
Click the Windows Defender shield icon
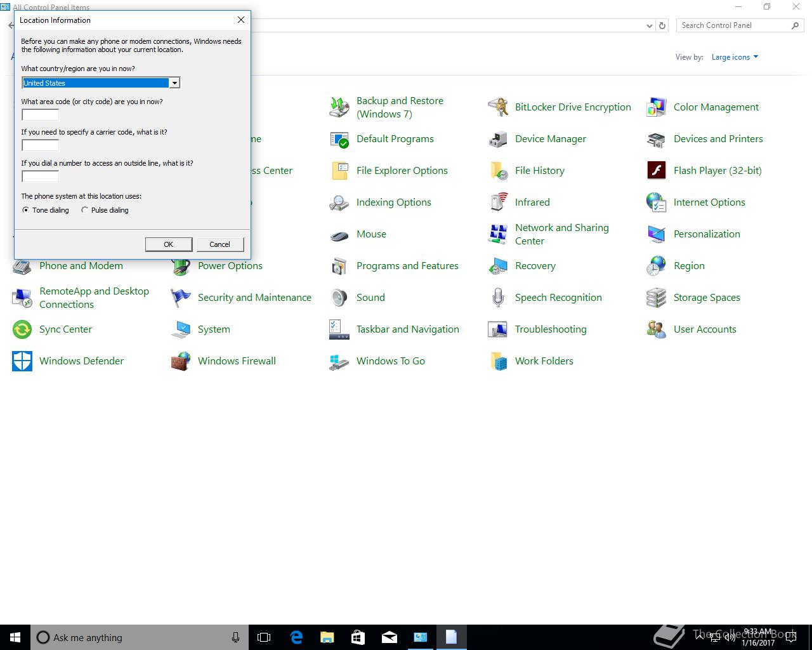pyautogui.click(x=22, y=361)
